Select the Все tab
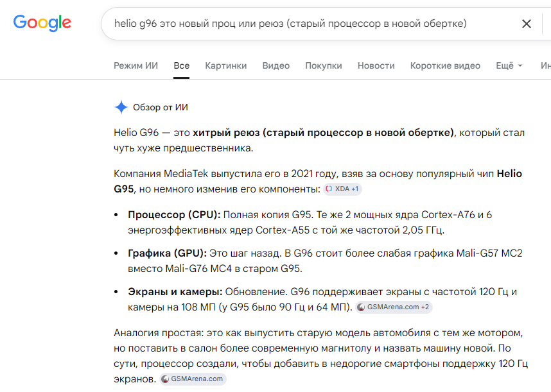551x392 pixels. pos(181,65)
